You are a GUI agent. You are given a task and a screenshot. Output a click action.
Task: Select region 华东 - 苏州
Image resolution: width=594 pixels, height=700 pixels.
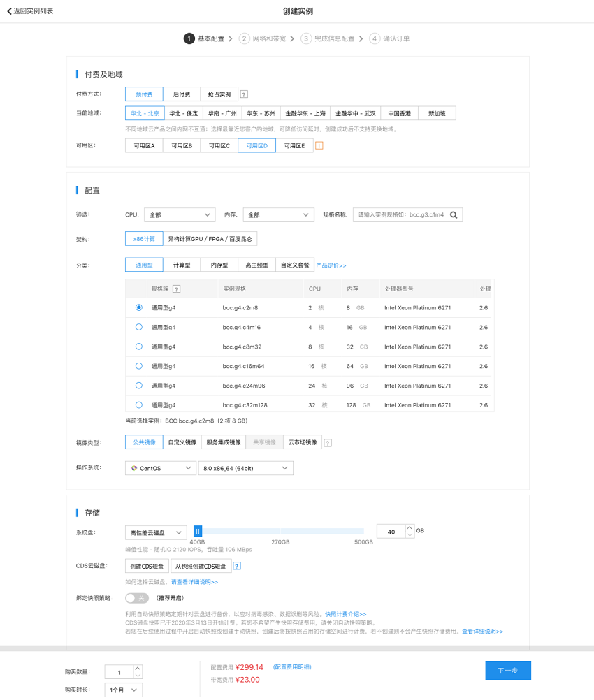(261, 113)
